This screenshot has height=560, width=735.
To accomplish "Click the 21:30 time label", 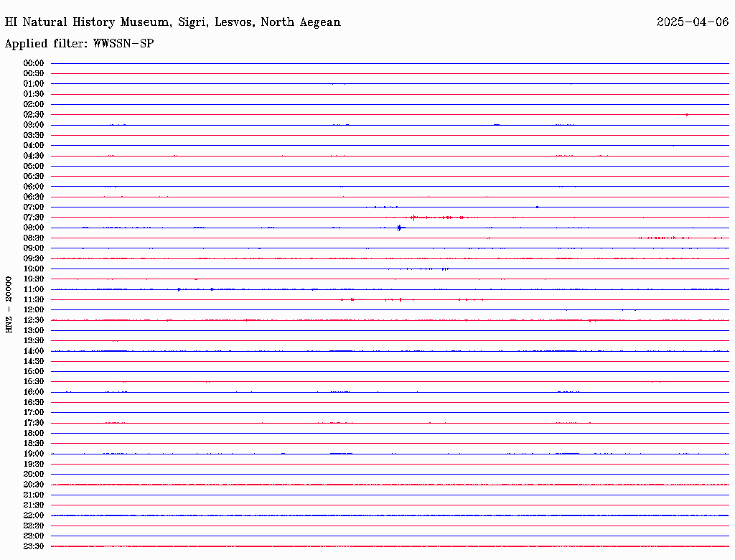I will pyautogui.click(x=34, y=505).
